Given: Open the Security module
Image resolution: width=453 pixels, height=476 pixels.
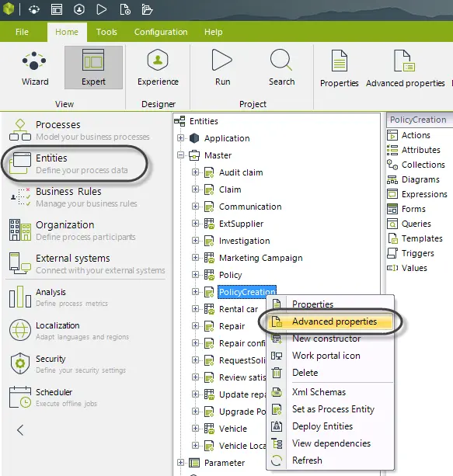Looking at the screenshot, I should pyautogui.click(x=68, y=364).
